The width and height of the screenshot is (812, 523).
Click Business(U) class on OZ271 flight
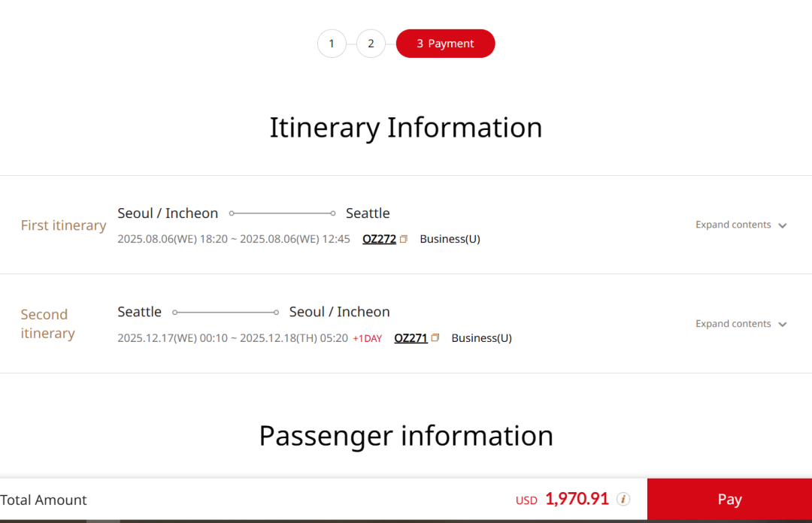[x=481, y=338]
